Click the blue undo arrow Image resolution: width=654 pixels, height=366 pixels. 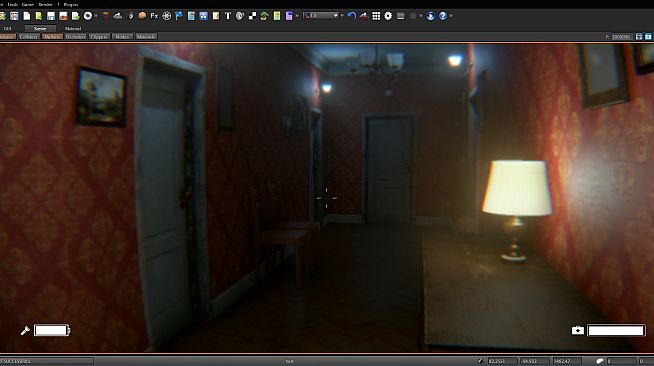click(352, 16)
